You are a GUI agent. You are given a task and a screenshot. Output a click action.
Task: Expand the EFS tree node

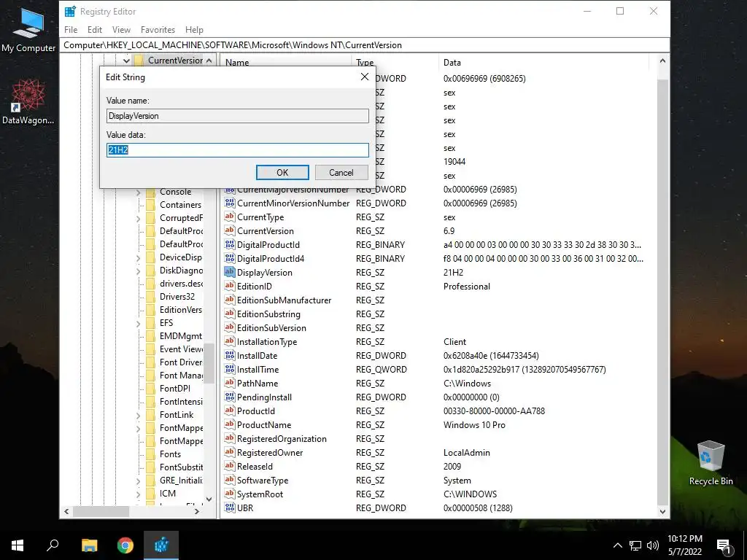click(x=138, y=323)
